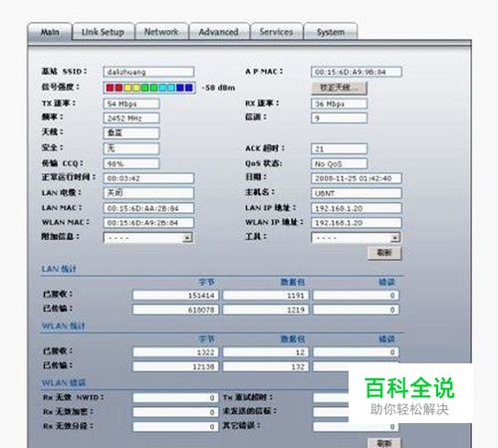Click the hostname field UBNT

pyautogui.click(x=357, y=193)
